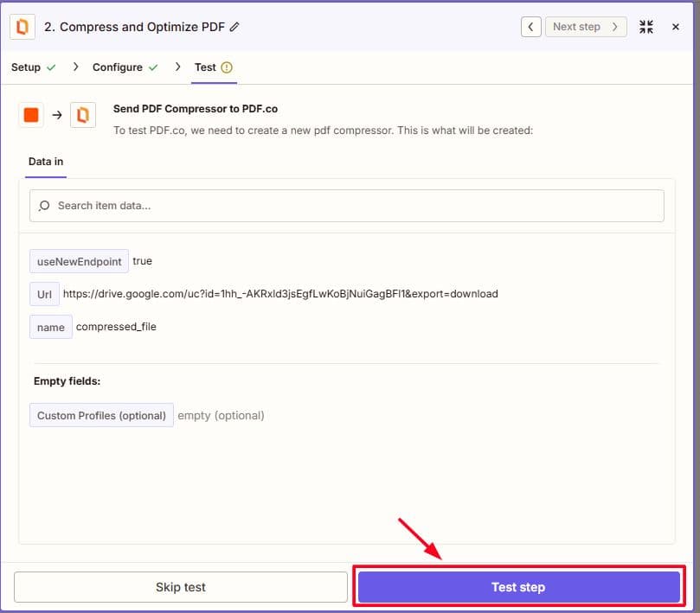Select the Data in tab
The width and height of the screenshot is (700, 613).
(46, 162)
